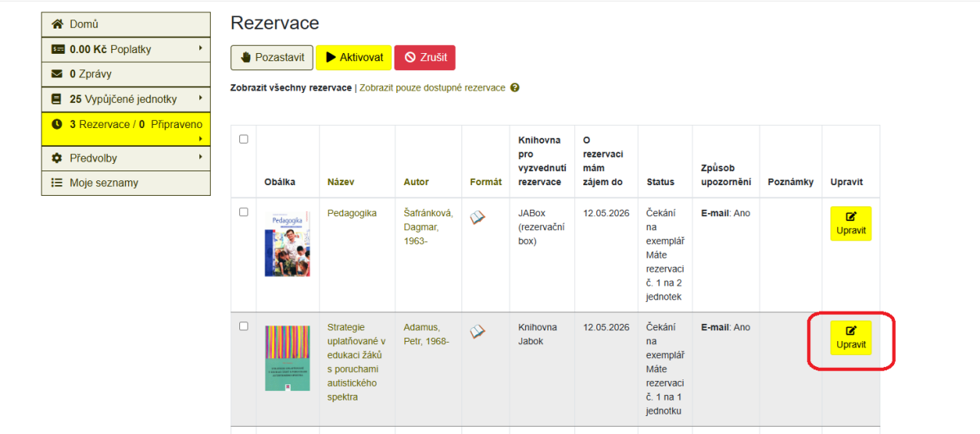Toggle the select-all checkbox in table header
Viewport: 980px width, 434px height.
pos(243,139)
